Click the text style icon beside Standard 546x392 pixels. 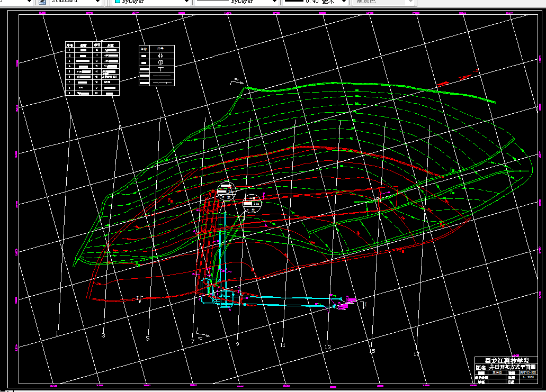[x=42, y=2]
